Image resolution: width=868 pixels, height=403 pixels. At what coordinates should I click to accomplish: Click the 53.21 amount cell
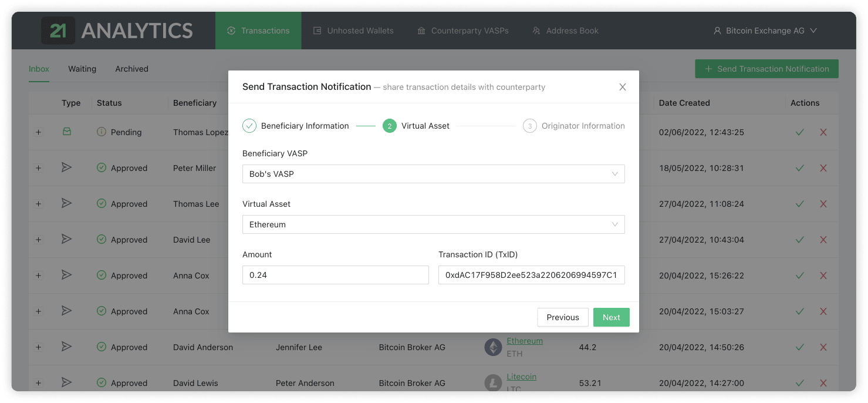pos(590,383)
